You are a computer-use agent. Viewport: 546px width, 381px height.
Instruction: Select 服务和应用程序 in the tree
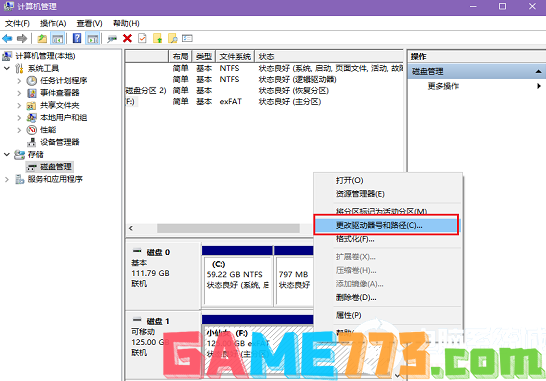click(x=55, y=179)
